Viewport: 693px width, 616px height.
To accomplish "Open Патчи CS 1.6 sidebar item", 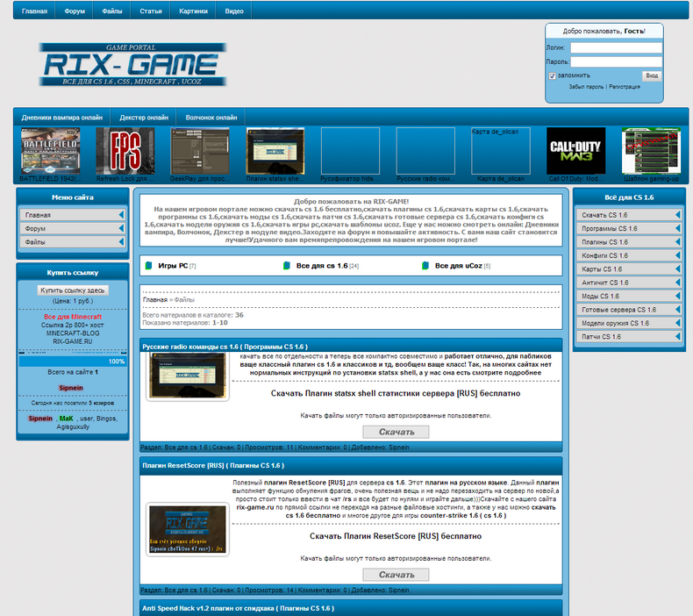I will point(629,337).
